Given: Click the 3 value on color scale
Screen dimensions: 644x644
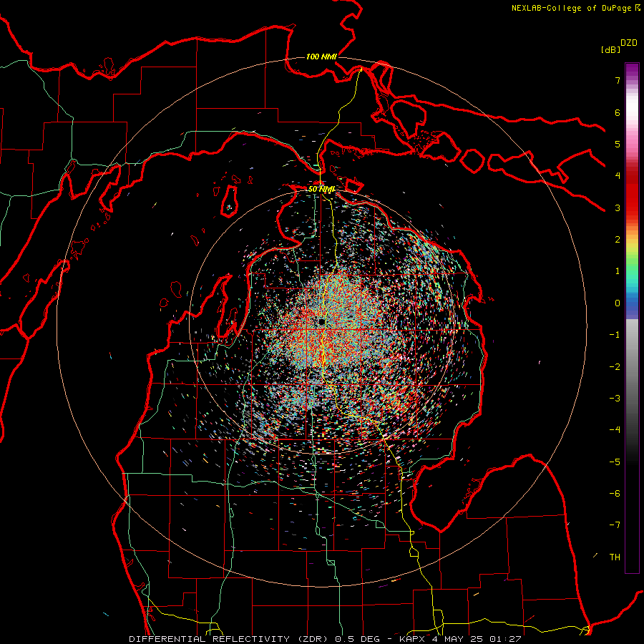Looking at the screenshot, I should (x=618, y=208).
